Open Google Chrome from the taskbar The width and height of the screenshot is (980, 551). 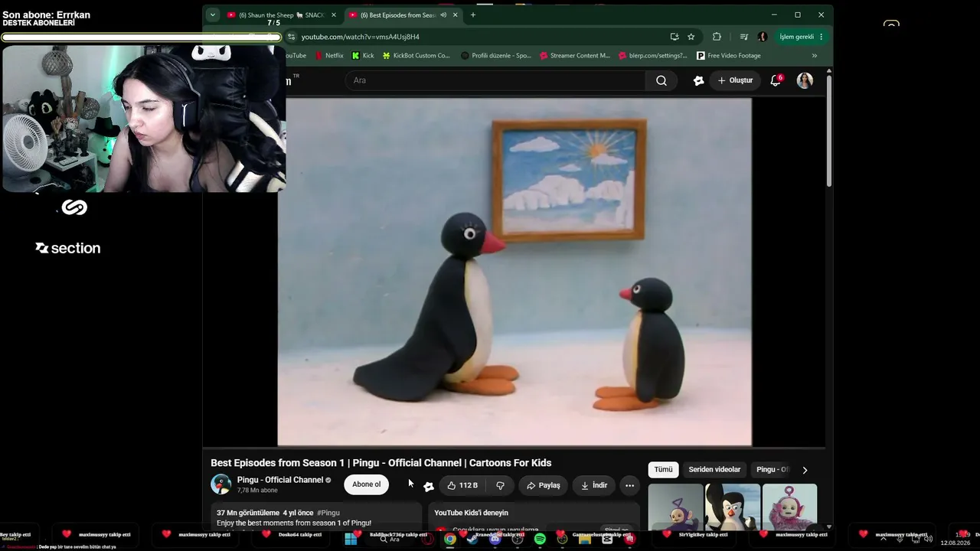tap(450, 540)
